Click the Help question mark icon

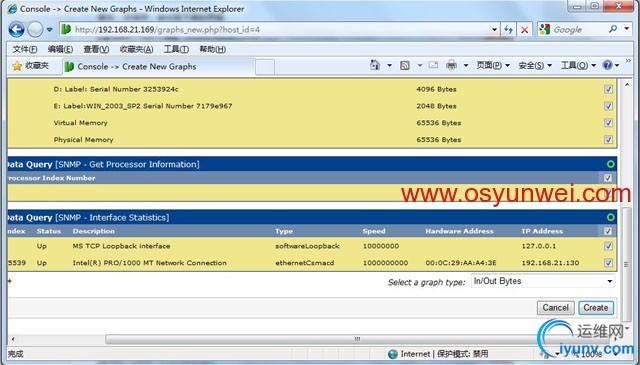click(x=607, y=65)
